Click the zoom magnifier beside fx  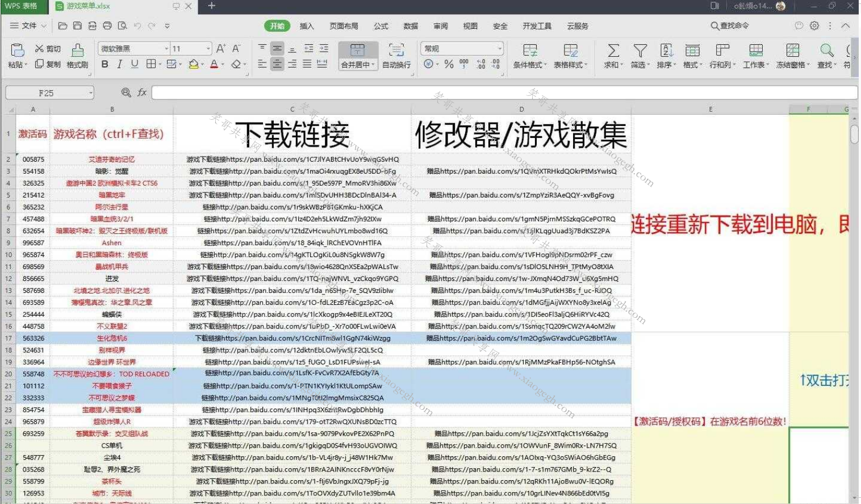pyautogui.click(x=126, y=93)
